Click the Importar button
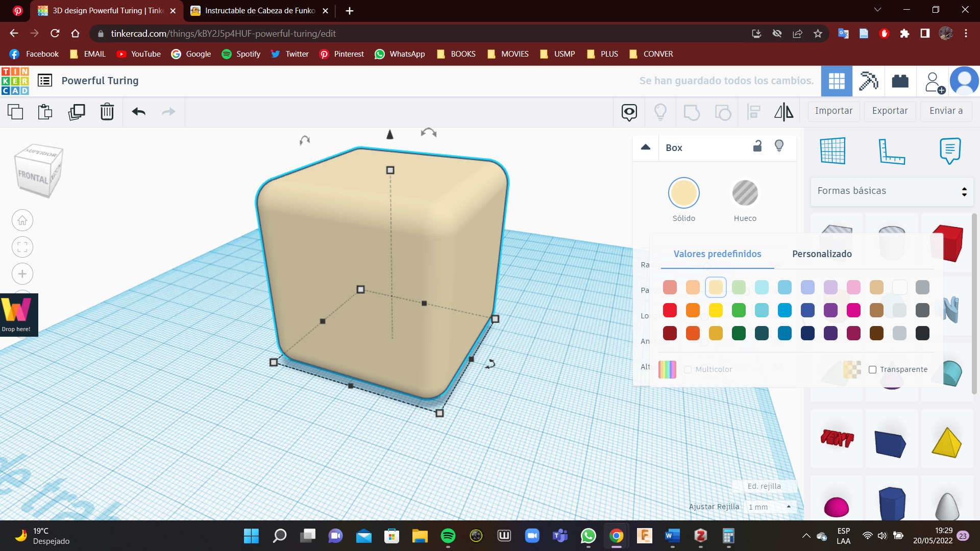 834,111
